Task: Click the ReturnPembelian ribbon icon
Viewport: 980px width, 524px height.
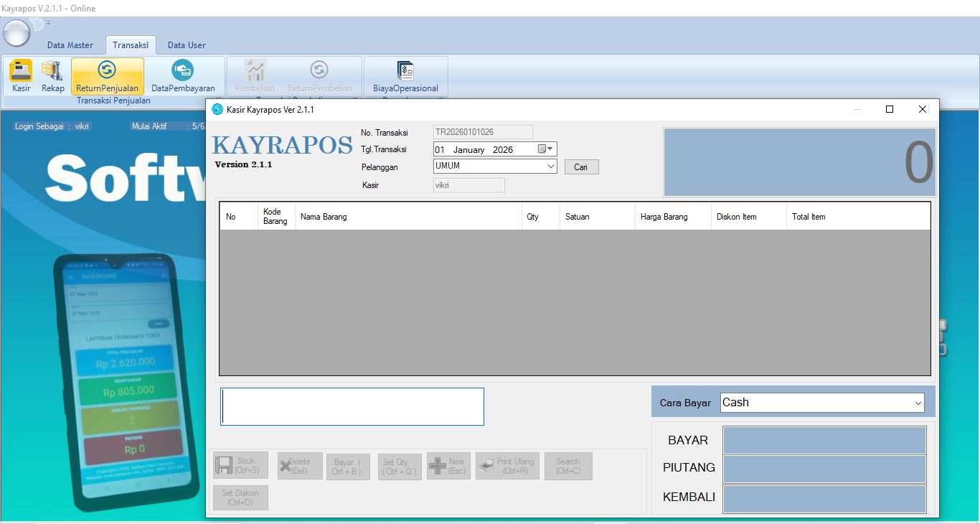Action: click(319, 70)
